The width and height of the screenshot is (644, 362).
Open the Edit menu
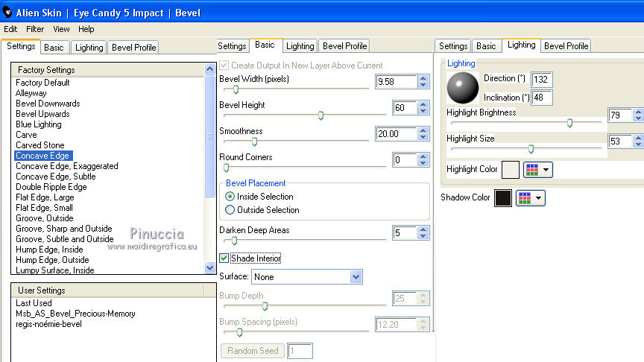click(10, 29)
